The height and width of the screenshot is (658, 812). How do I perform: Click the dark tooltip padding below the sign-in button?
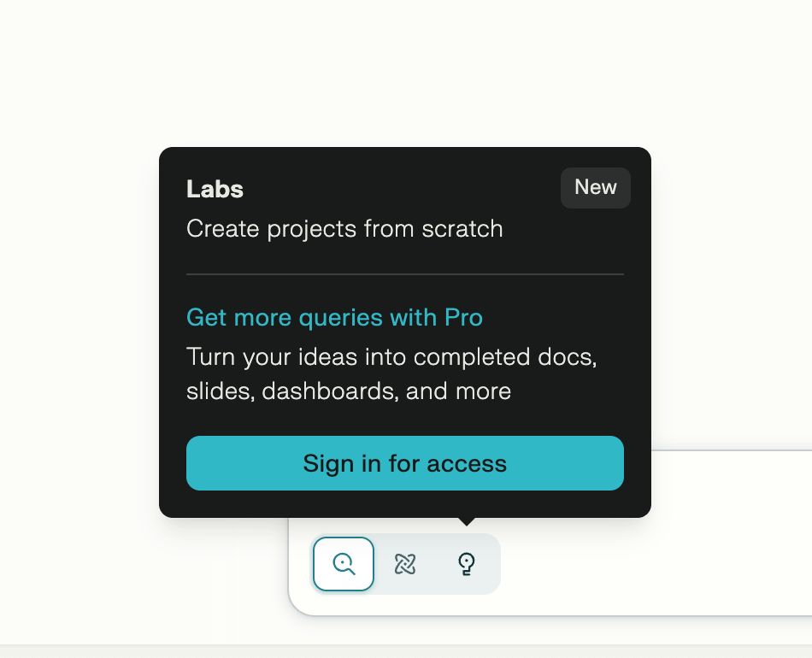pyautogui.click(x=405, y=504)
